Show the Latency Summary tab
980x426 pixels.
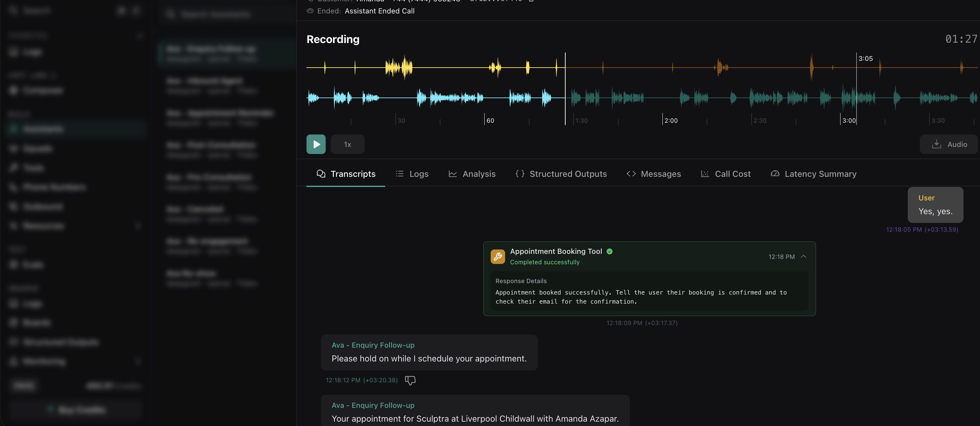[x=813, y=174]
